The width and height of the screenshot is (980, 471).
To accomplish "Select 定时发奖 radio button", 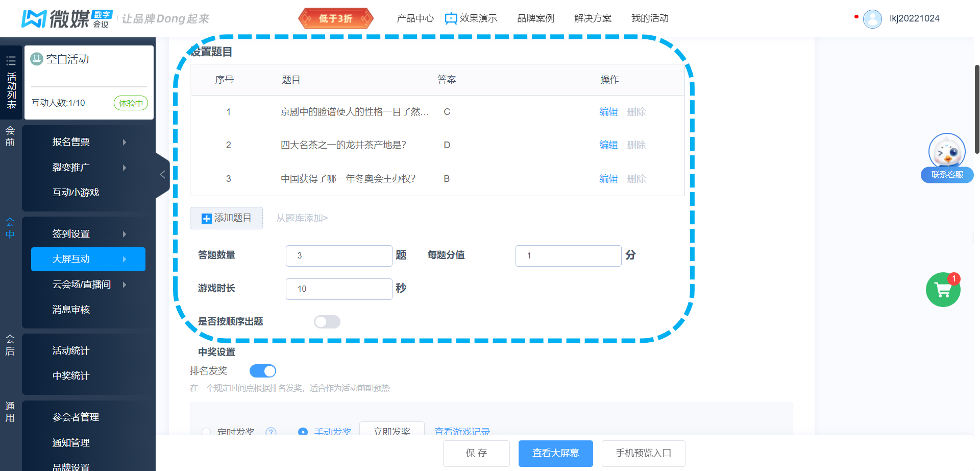I will [x=206, y=432].
